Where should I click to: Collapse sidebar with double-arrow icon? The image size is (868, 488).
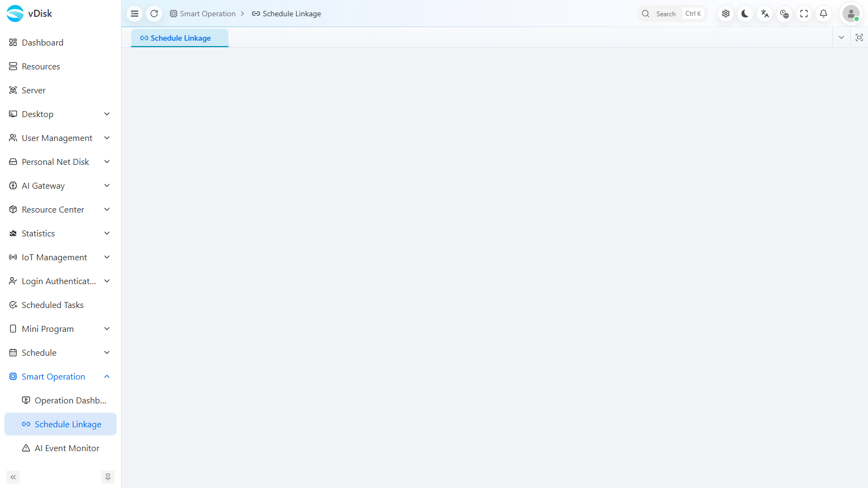click(x=13, y=477)
